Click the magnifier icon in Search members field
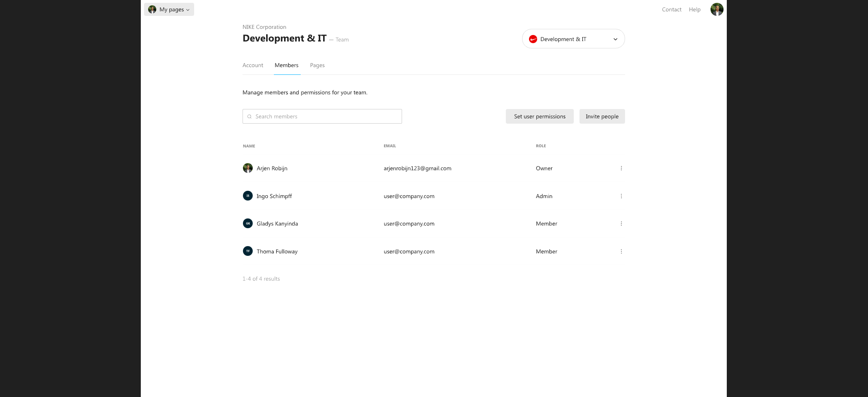868x397 pixels. point(249,117)
